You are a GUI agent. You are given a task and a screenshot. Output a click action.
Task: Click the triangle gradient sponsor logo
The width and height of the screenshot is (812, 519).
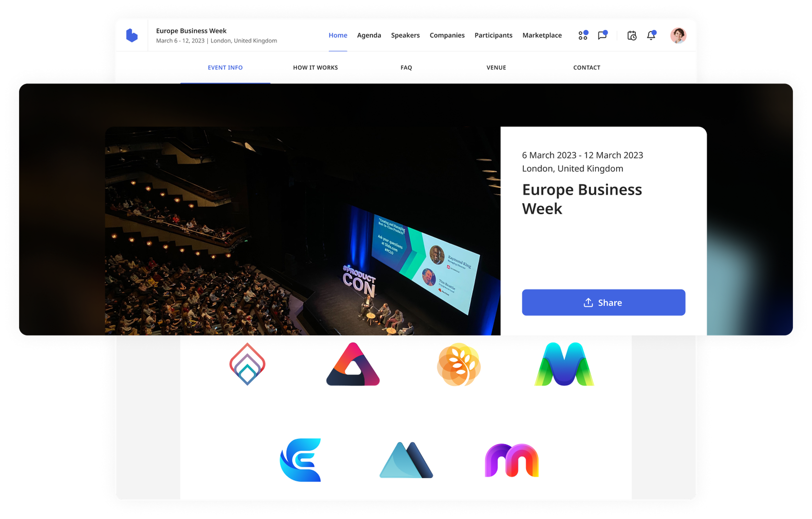353,364
